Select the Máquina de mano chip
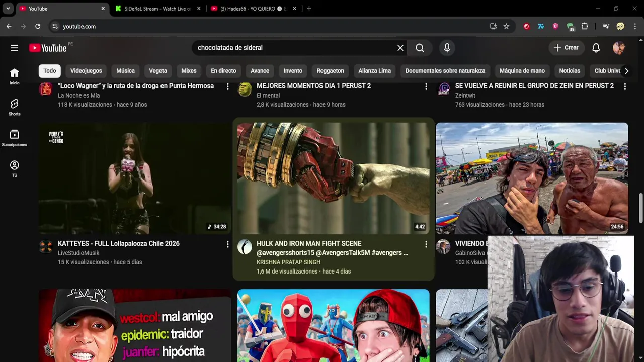 [x=522, y=71]
